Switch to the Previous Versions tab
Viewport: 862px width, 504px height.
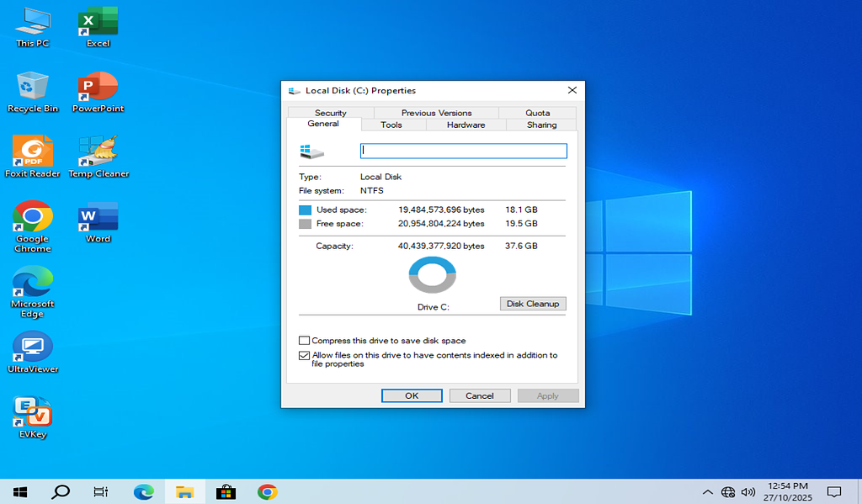pos(436,113)
